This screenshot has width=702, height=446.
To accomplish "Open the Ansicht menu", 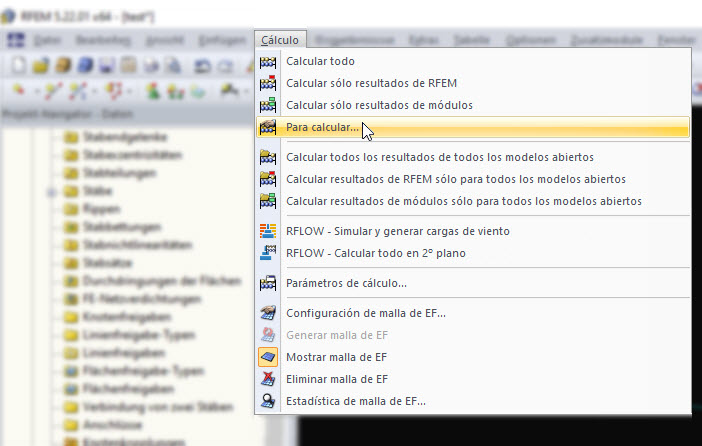I will [165, 40].
